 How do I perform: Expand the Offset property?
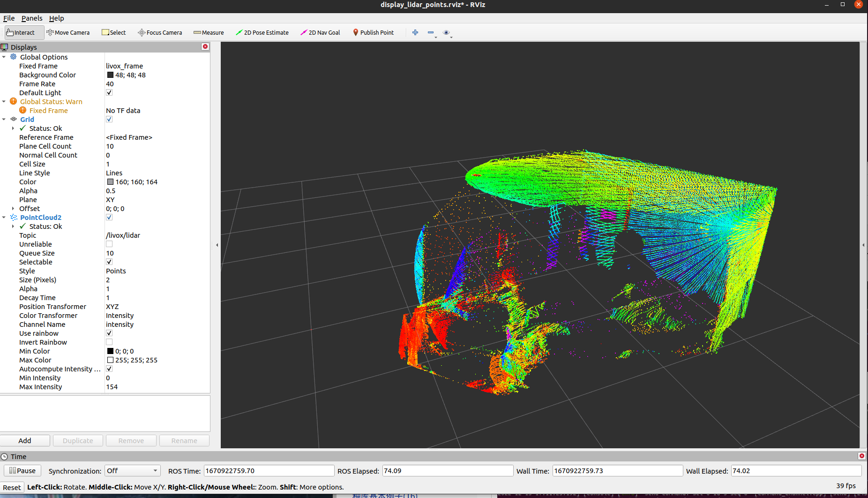(x=13, y=209)
